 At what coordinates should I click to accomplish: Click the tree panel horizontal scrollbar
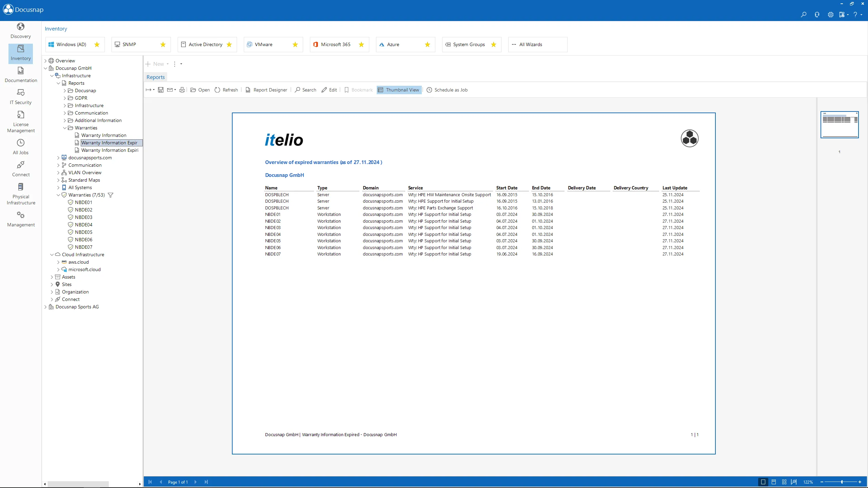78,484
